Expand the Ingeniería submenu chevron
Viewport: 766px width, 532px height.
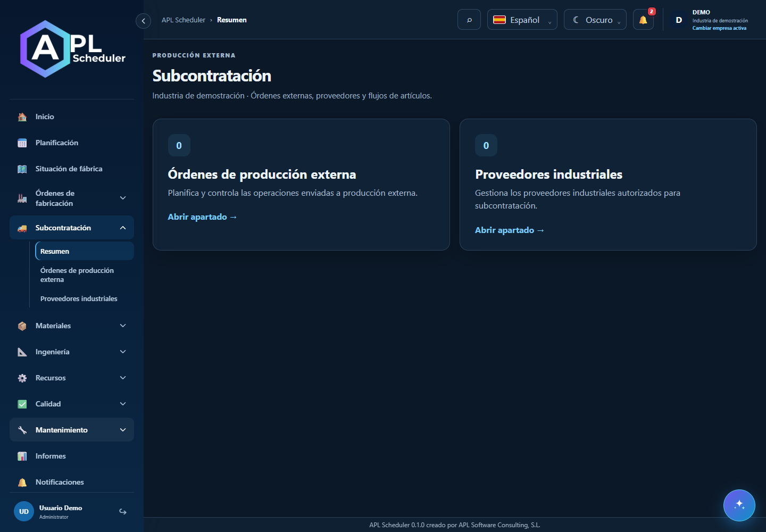(x=123, y=352)
